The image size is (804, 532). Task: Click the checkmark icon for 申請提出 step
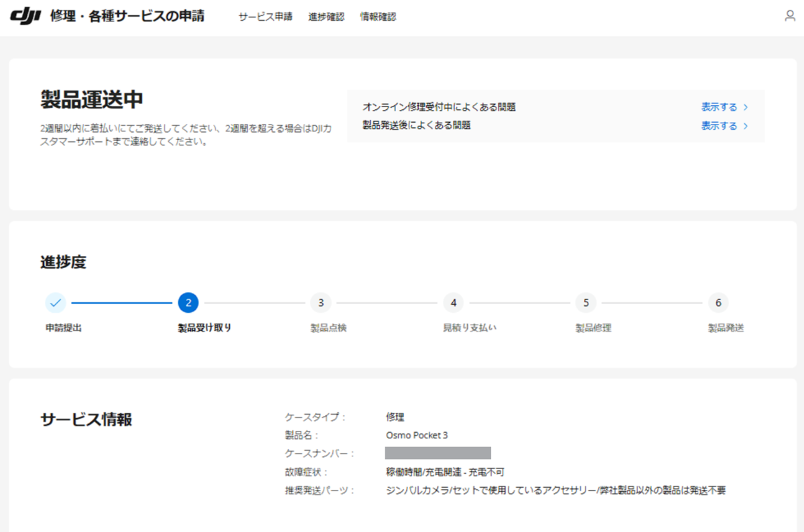tap(56, 303)
